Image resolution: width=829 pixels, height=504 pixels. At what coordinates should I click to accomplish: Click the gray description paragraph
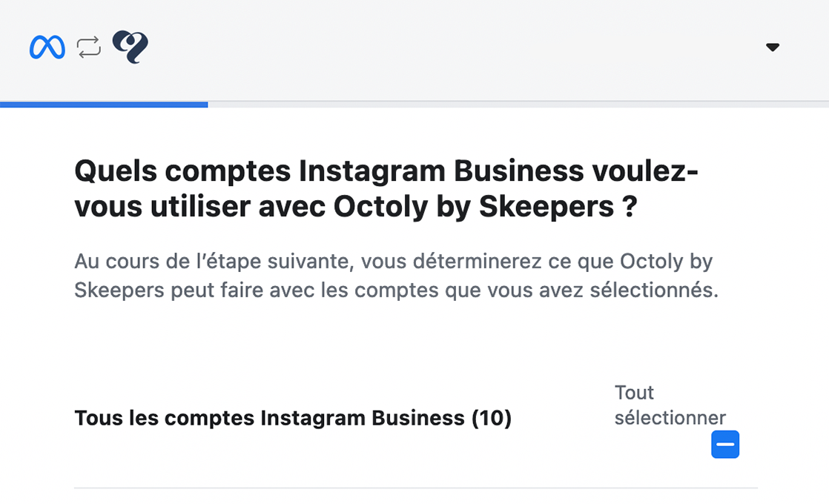(396, 276)
